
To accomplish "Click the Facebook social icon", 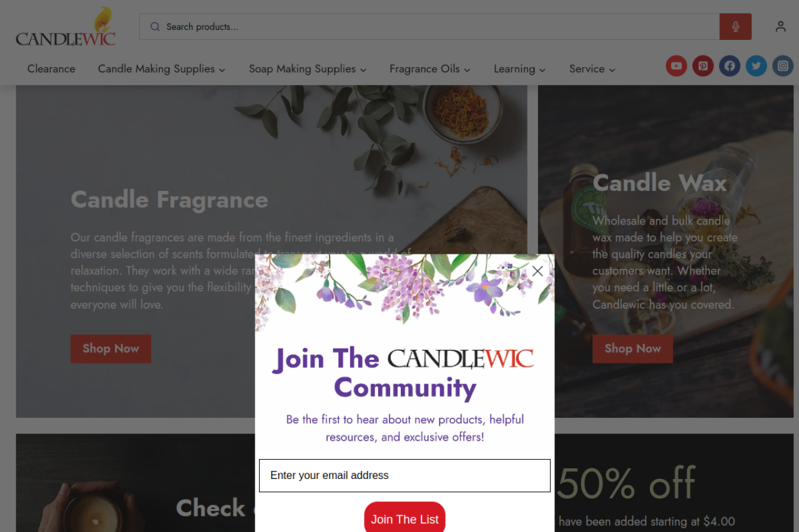I will click(x=730, y=66).
